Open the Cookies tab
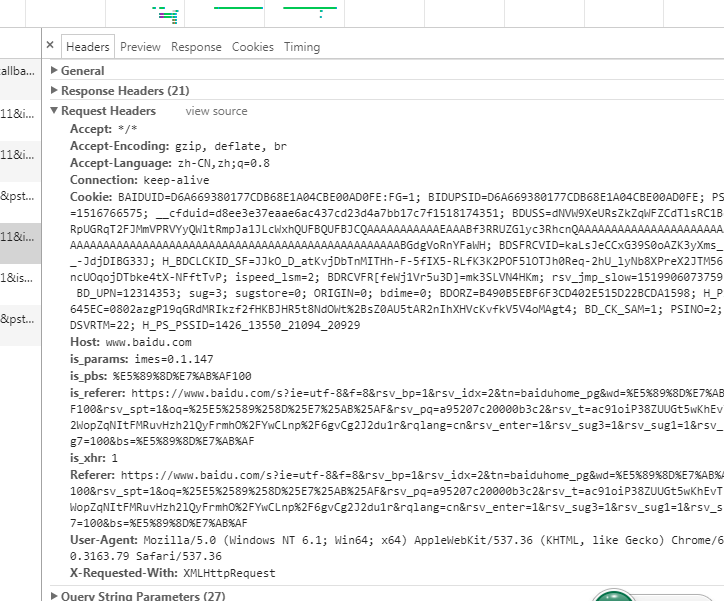The height and width of the screenshot is (601, 724). tap(253, 47)
